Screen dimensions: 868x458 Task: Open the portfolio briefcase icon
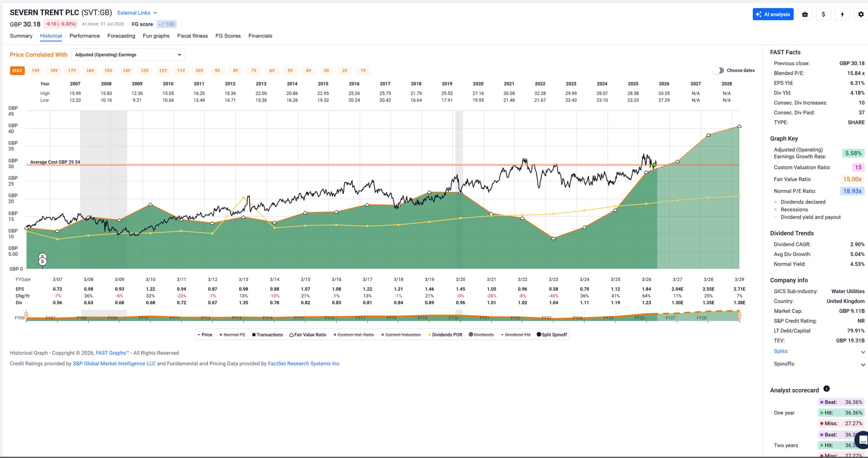click(805, 14)
